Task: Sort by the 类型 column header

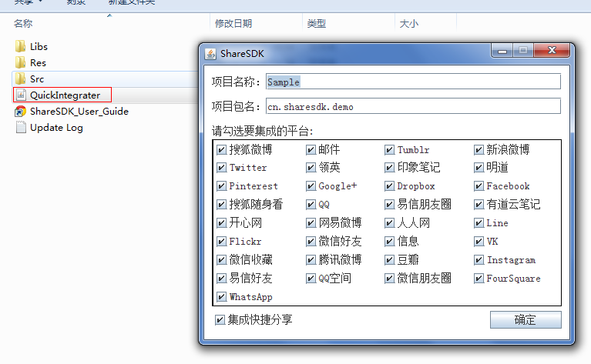Action: point(316,23)
